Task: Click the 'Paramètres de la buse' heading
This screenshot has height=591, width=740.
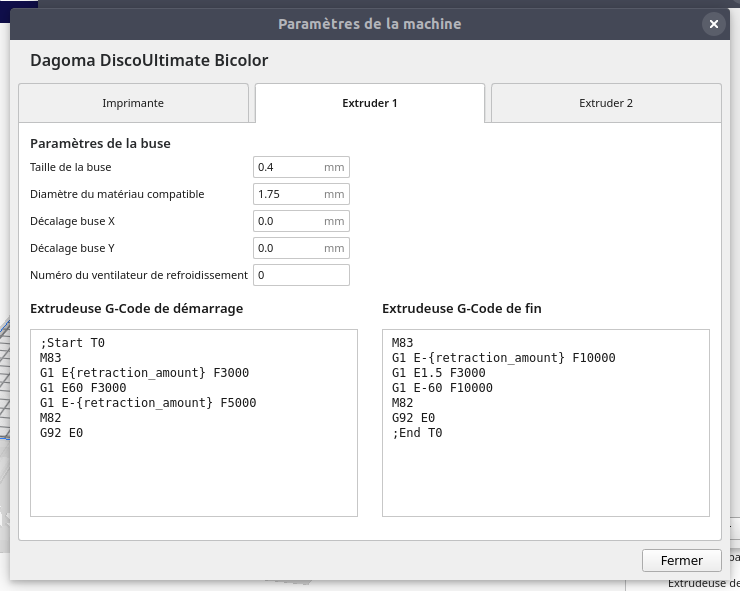Action: click(x=100, y=144)
